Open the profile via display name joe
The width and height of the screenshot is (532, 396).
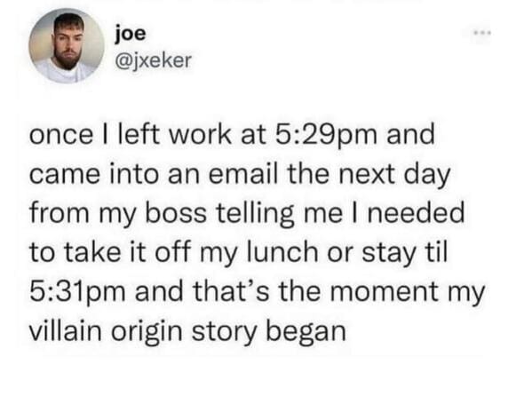[131, 34]
